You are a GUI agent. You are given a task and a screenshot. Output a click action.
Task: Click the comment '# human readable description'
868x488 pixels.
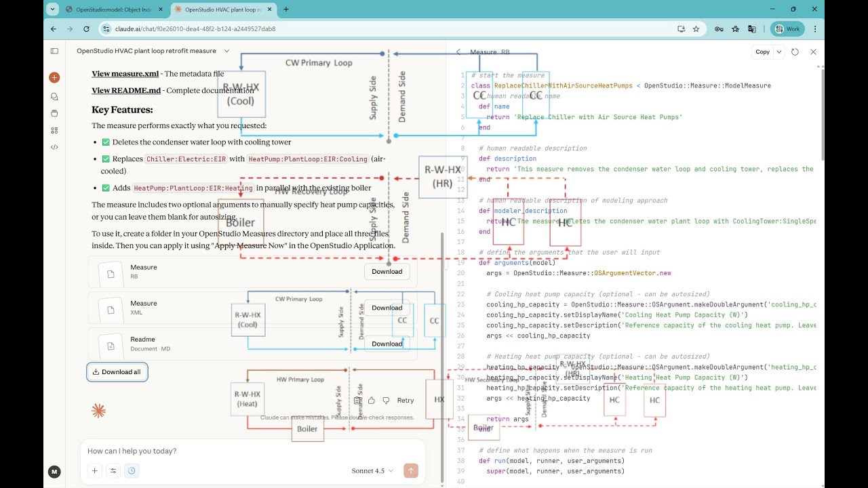click(x=533, y=148)
